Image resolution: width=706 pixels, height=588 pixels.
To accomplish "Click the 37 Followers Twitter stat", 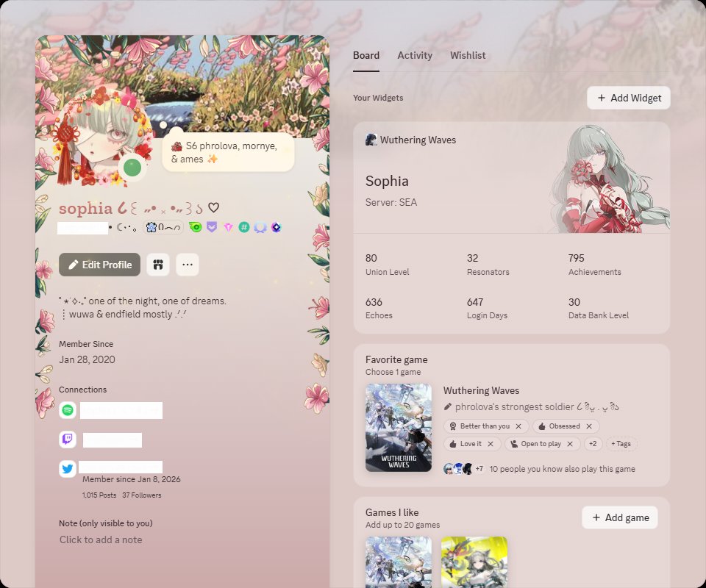I will pyautogui.click(x=141, y=495).
